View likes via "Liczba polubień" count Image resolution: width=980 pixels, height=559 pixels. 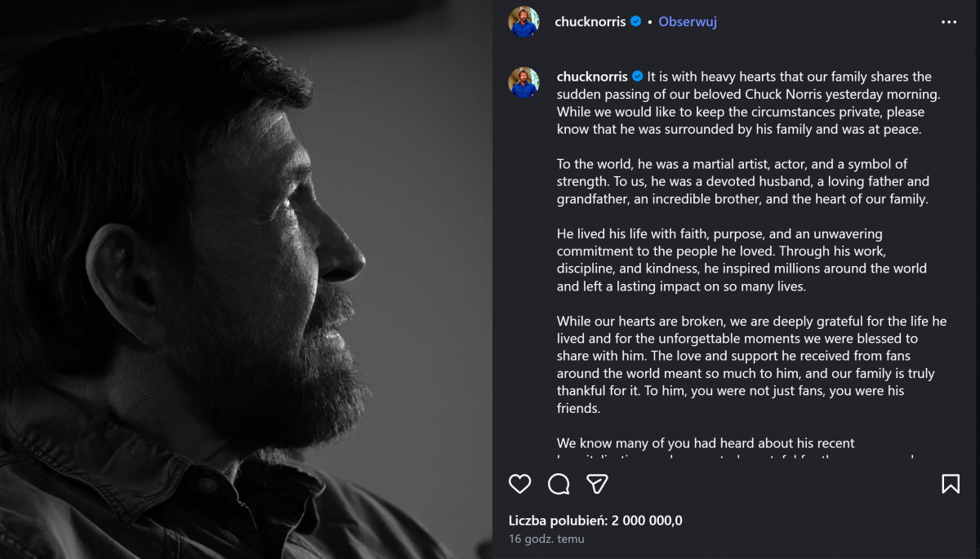coord(595,521)
